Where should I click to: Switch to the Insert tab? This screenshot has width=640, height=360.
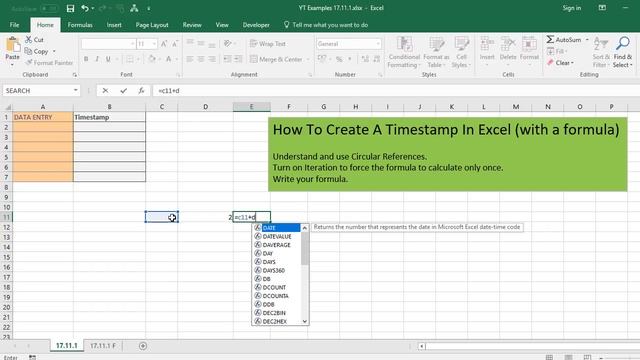click(114, 25)
